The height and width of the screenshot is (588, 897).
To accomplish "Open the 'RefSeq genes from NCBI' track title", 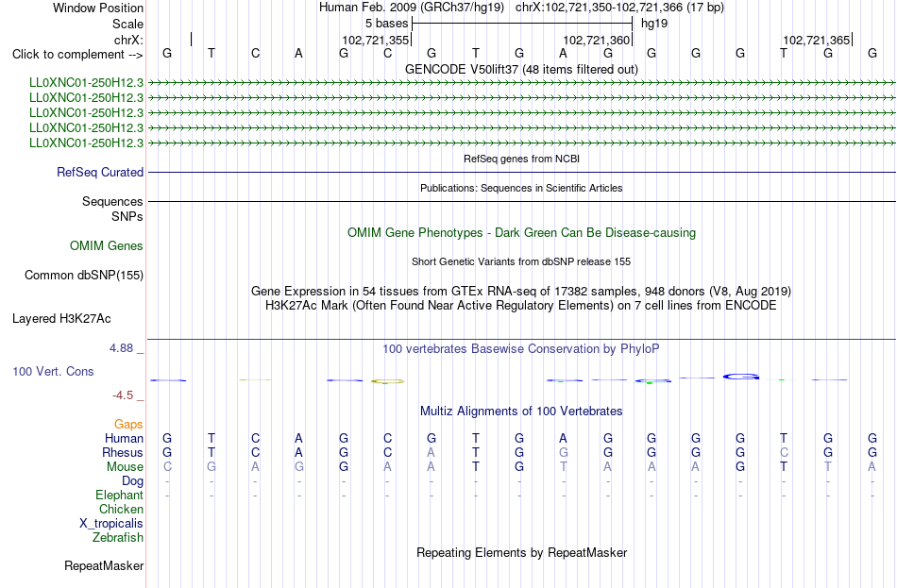I will tap(521, 159).
